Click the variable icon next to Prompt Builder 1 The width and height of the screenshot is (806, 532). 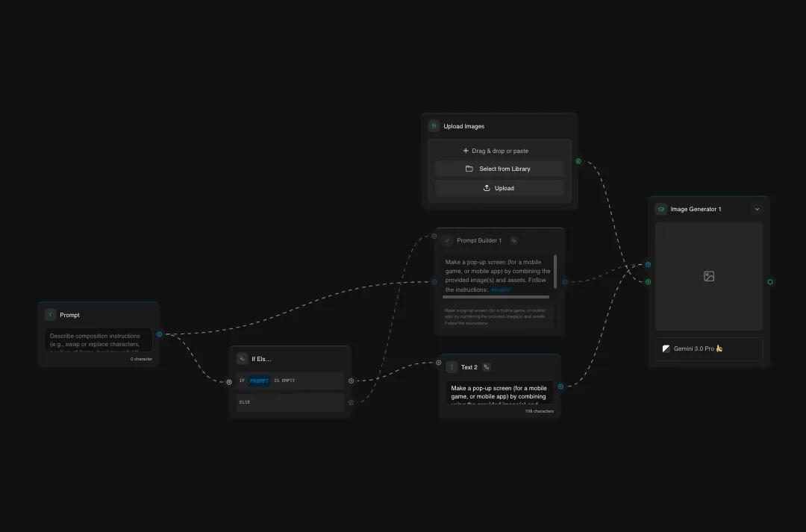click(513, 240)
